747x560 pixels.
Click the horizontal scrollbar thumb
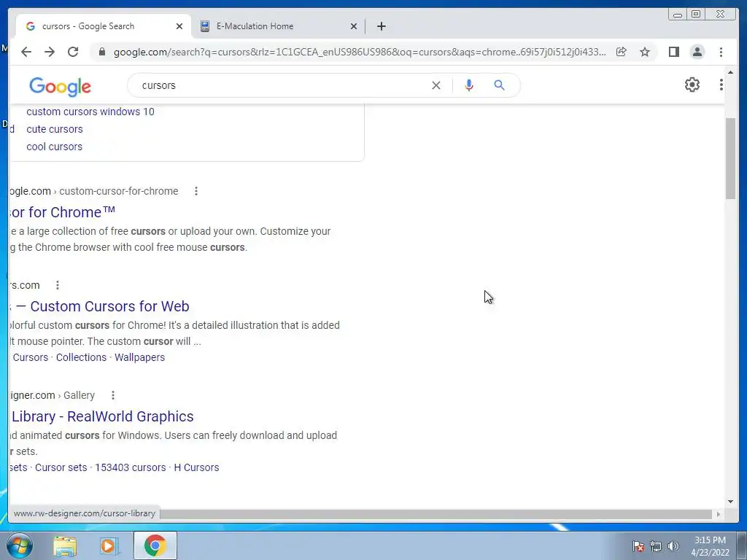click(x=436, y=514)
